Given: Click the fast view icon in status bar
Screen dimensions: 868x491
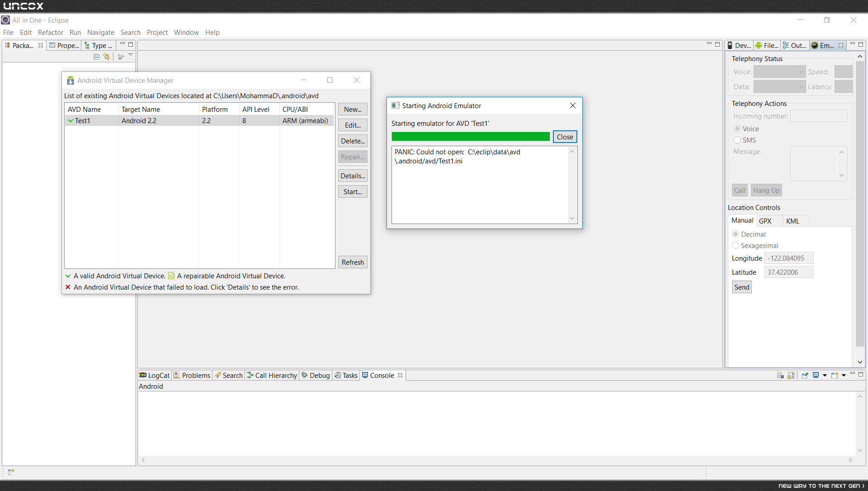Looking at the screenshot, I should coord(11,472).
